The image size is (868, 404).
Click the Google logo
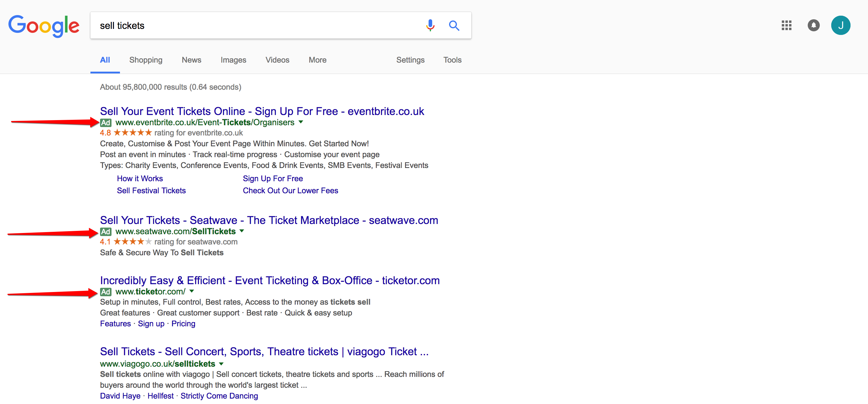pos(44,26)
